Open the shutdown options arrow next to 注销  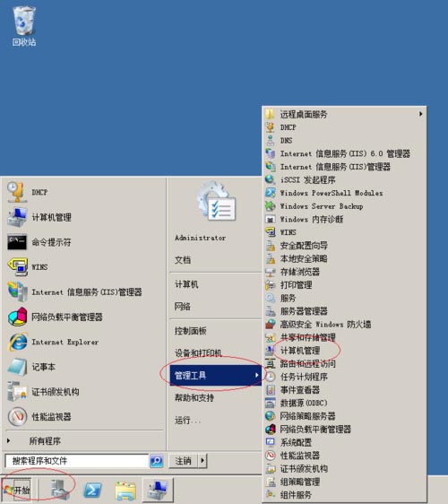click(202, 461)
